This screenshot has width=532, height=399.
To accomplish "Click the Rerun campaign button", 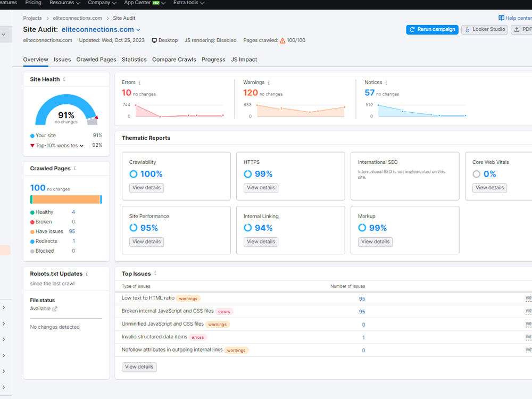I will coord(432,29).
